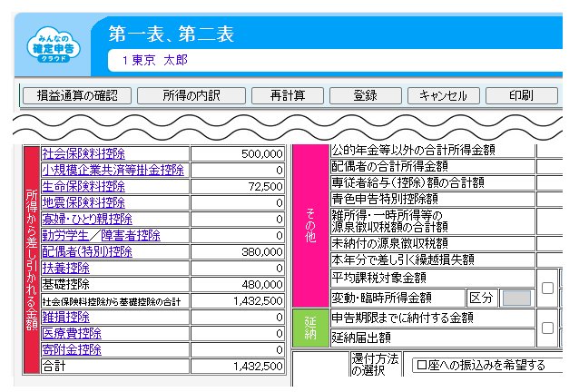Click the 印刷 print button
Screen dimensions: 579x392
pos(522,95)
